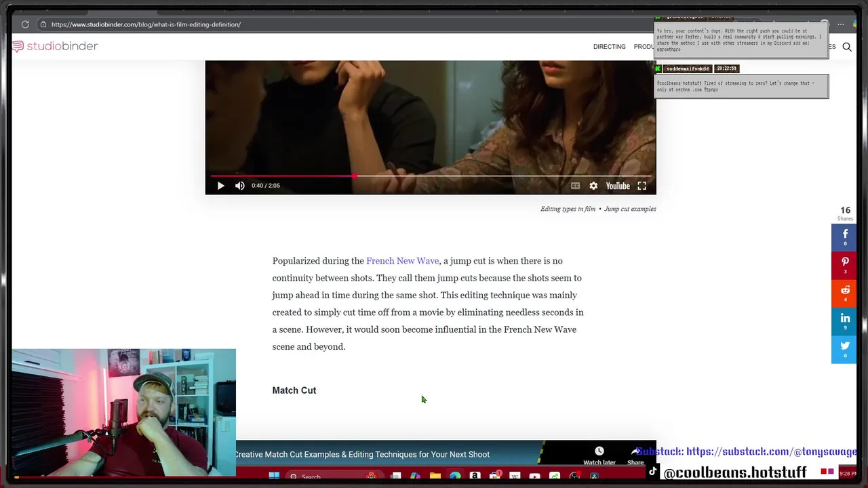Tweet the article with the Twitter icon
The image size is (868, 488).
click(844, 349)
